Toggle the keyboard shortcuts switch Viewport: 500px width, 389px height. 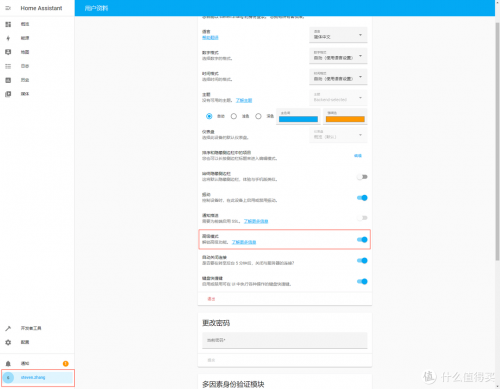pos(362,281)
